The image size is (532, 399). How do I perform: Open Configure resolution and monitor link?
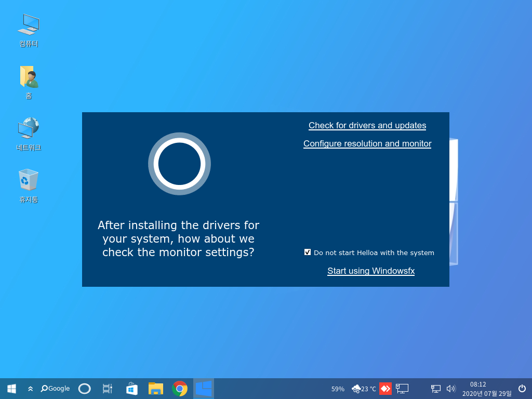click(x=367, y=144)
